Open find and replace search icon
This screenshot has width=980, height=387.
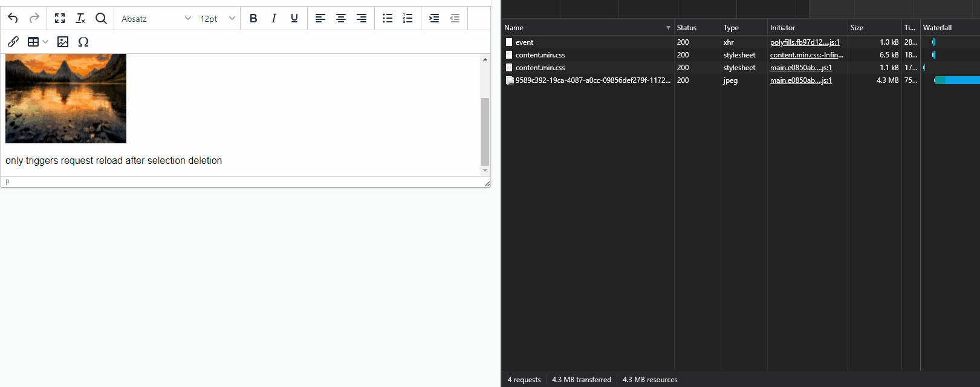click(x=101, y=18)
